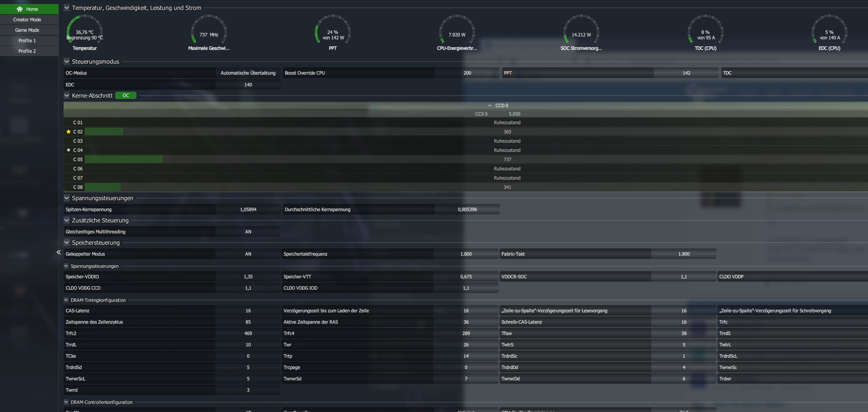Click the CPU-Energieverbrauch gauge

457,32
